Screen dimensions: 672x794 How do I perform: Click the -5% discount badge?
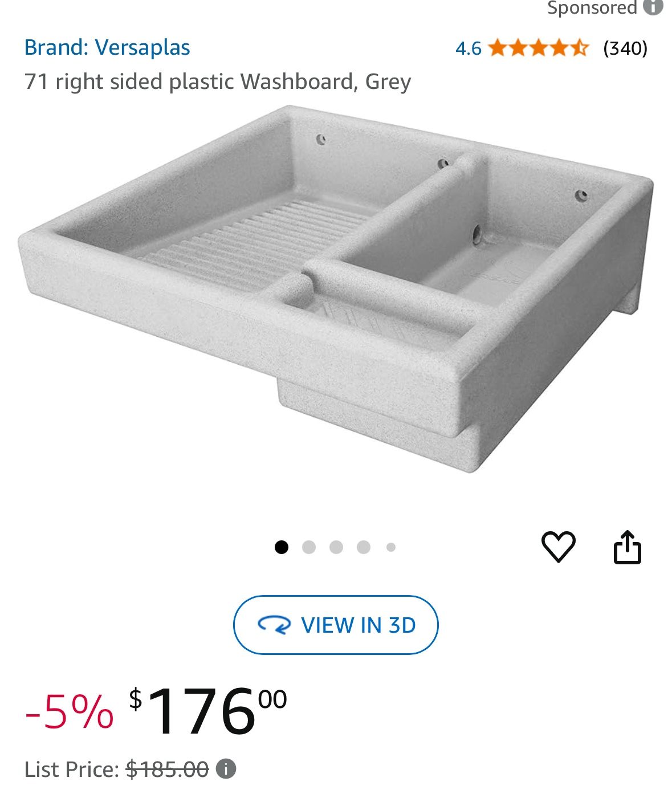click(x=69, y=712)
